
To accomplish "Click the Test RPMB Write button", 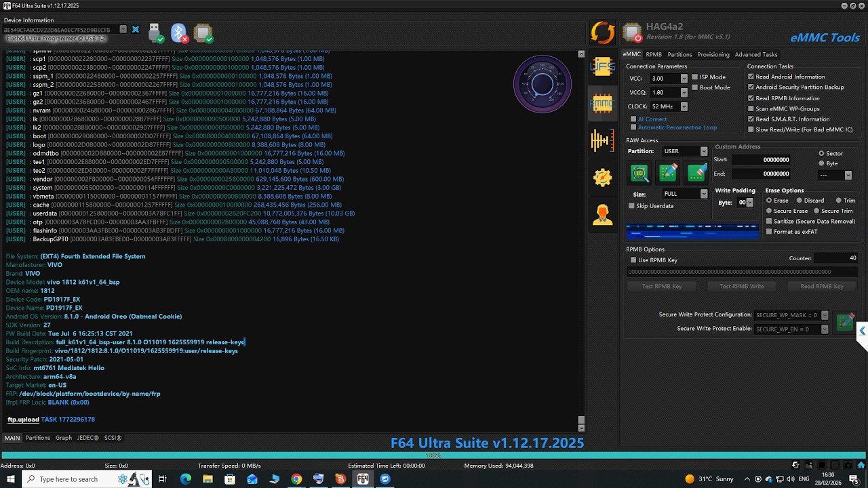I will coord(742,286).
